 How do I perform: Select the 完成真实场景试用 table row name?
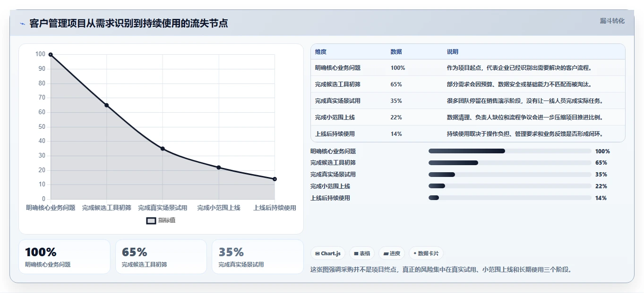click(x=338, y=101)
